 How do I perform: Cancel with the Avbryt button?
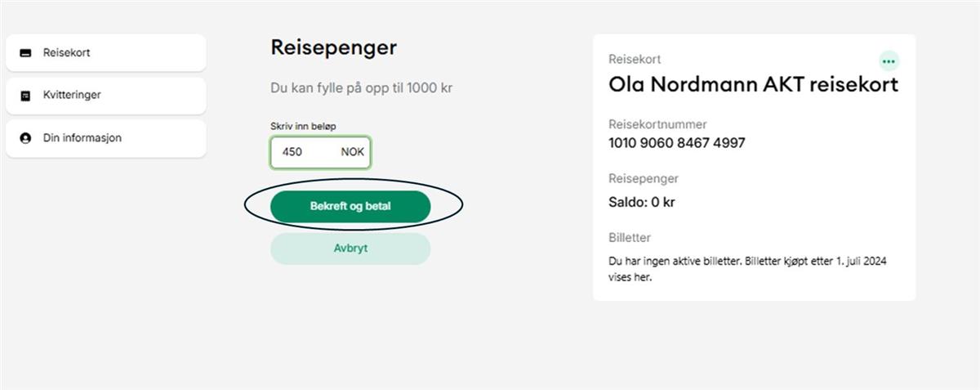pyautogui.click(x=350, y=249)
